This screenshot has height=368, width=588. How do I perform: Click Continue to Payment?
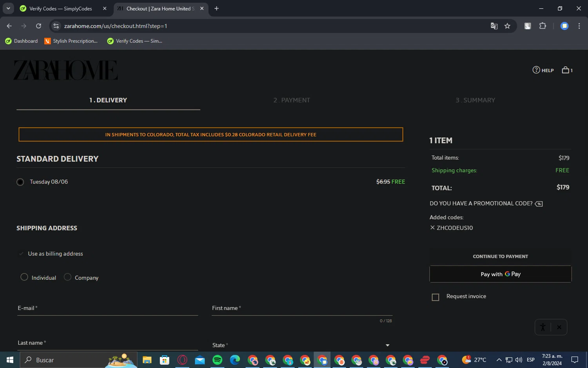[x=501, y=257]
